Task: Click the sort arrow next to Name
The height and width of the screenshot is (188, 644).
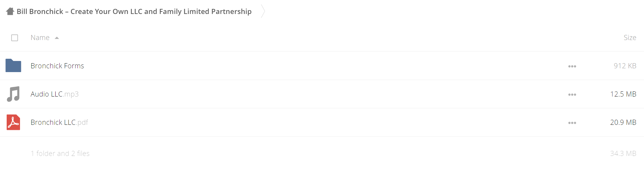Action: (x=57, y=38)
